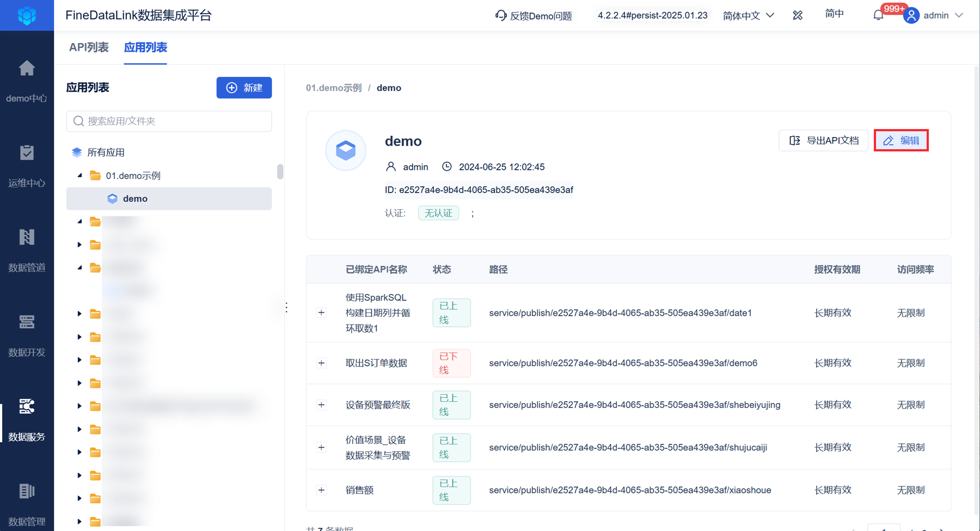Image resolution: width=980 pixels, height=531 pixels.
Task: Switch to 应用列表 tab
Action: [x=145, y=47]
